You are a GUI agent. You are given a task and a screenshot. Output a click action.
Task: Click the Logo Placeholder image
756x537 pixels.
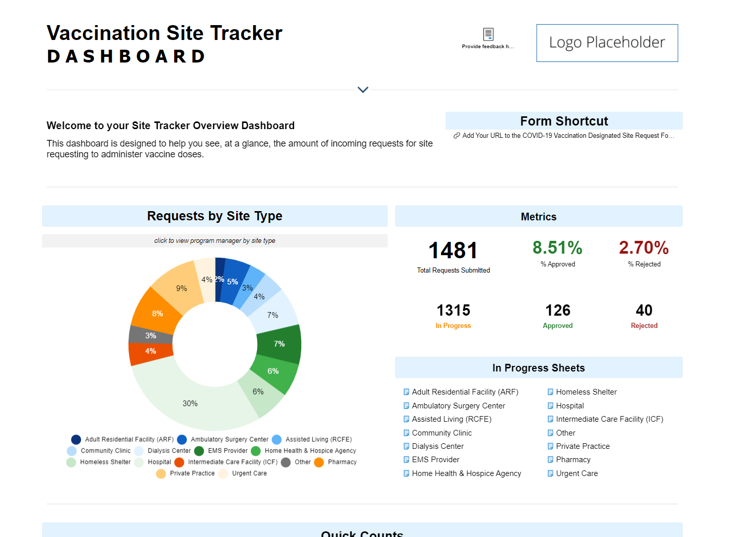(x=607, y=43)
